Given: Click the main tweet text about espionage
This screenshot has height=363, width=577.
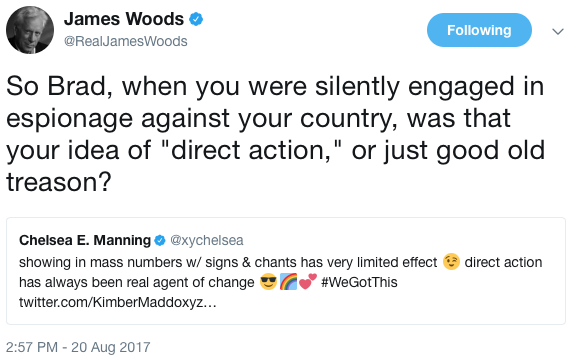Looking at the screenshot, I should 275,134.
